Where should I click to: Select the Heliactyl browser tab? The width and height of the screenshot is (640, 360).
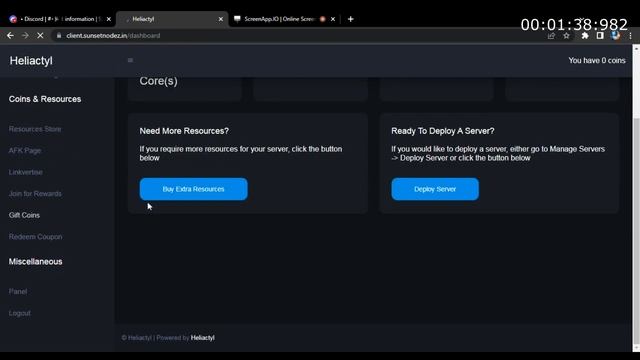173,19
